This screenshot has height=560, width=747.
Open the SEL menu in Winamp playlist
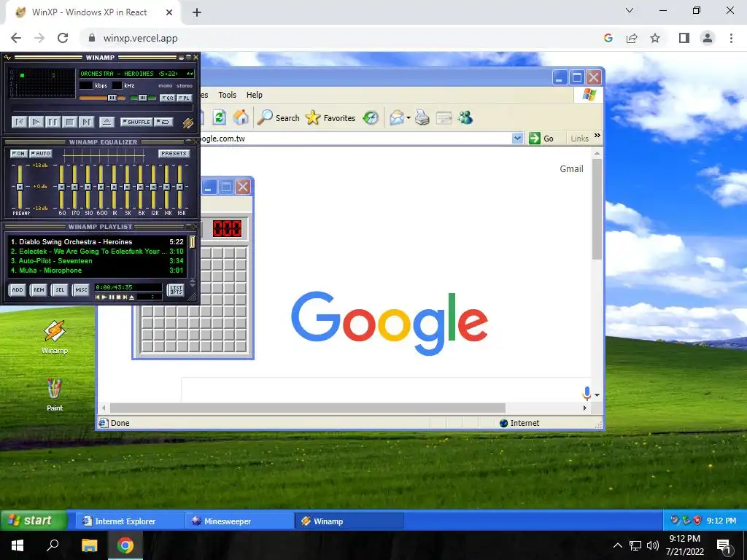pos(60,289)
